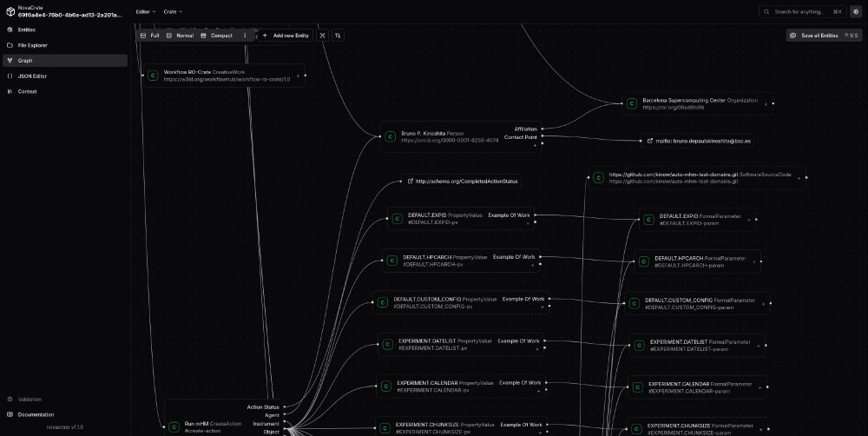Select EXPERIMENT.CALENDAR FormalParameter node icon

638,387
